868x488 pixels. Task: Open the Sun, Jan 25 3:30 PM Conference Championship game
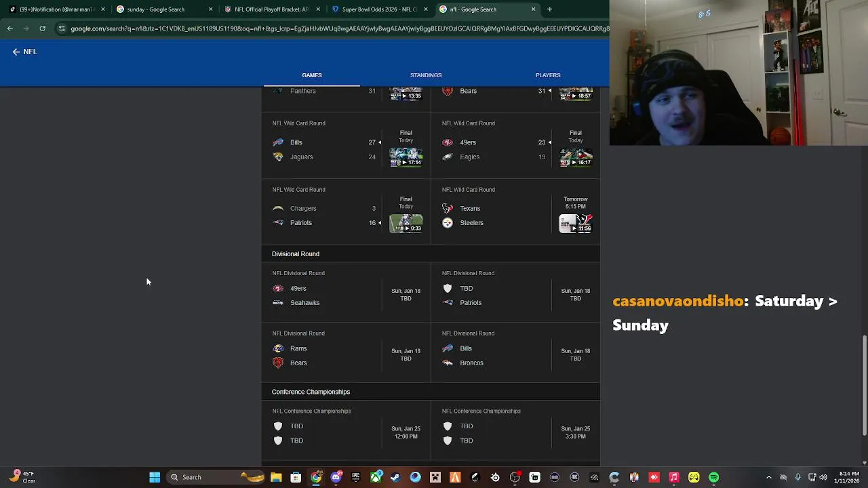[515, 431]
